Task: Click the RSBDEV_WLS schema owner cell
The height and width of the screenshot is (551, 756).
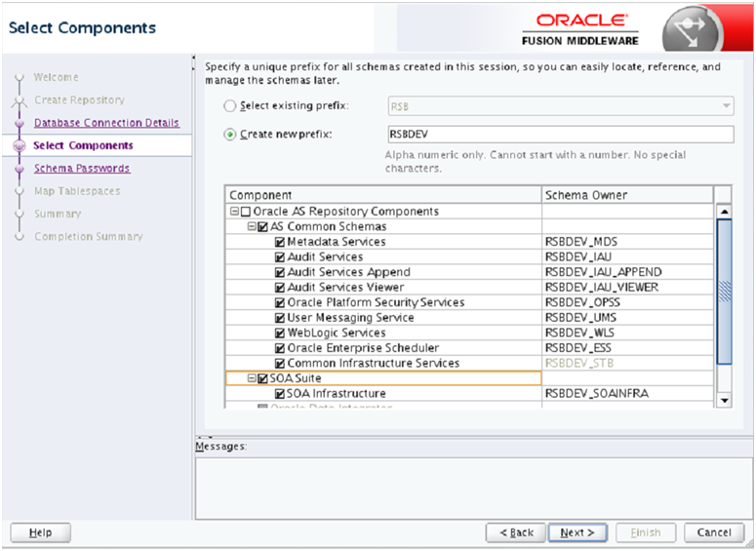Action: point(627,334)
